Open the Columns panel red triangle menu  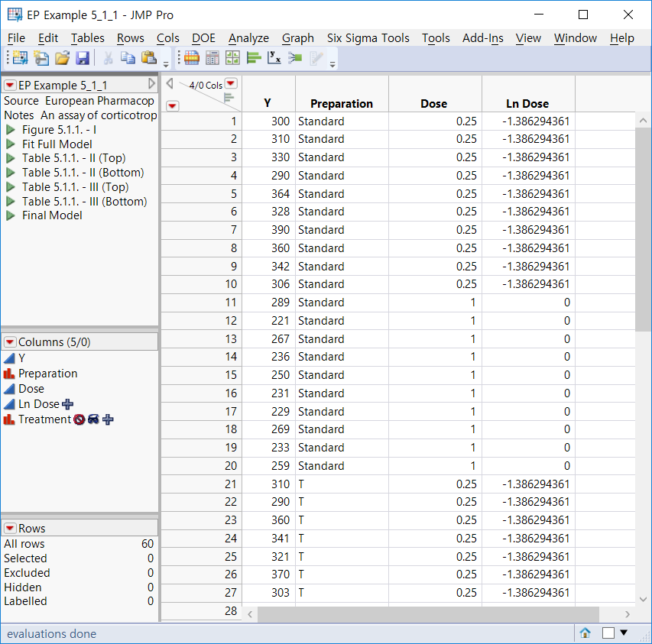coord(10,342)
